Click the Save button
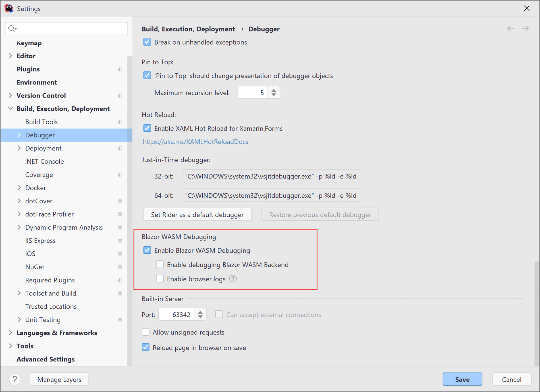 coord(462,379)
